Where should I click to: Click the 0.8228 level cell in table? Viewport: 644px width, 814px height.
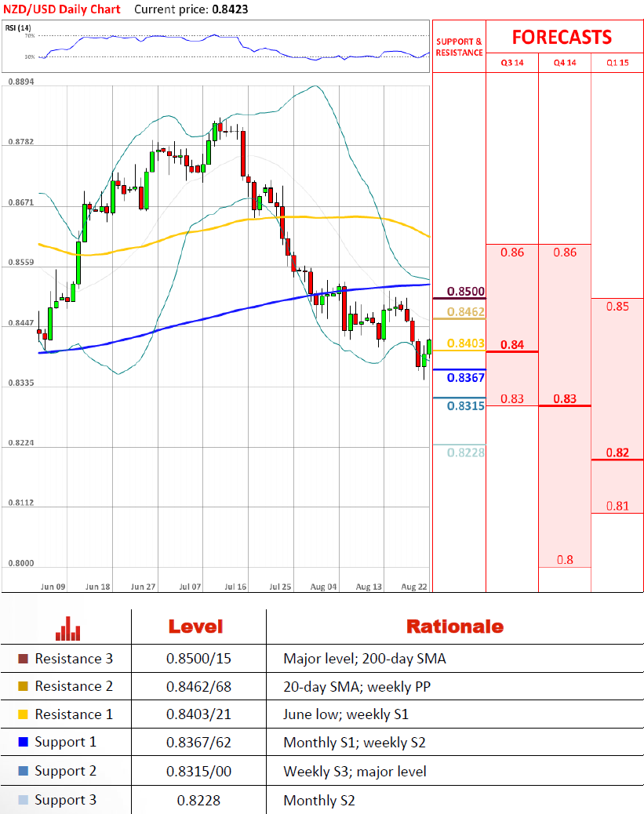(x=199, y=801)
